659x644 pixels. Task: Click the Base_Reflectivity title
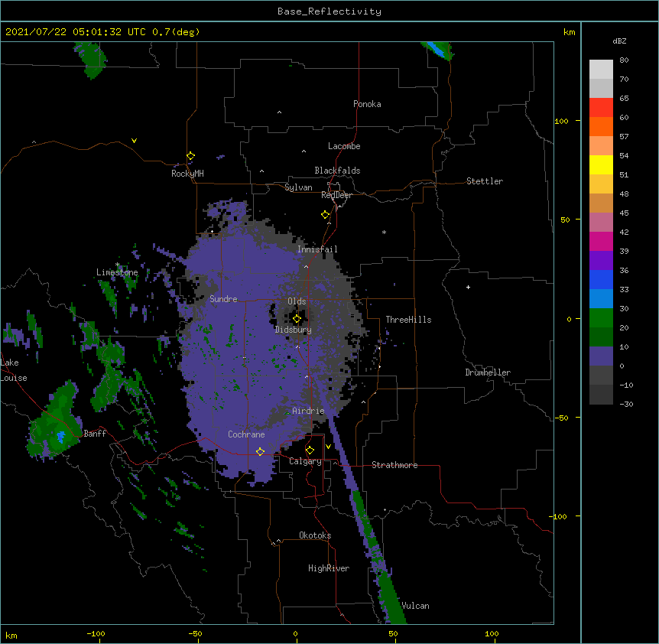[x=329, y=11]
